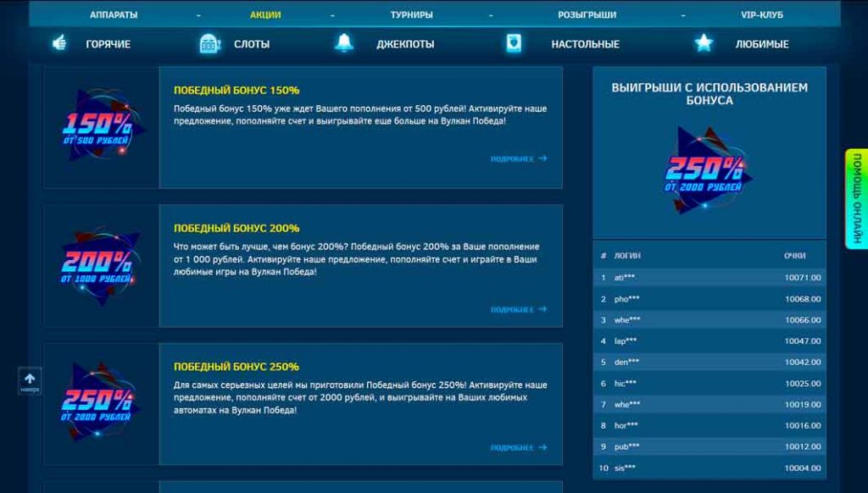This screenshot has height=493, width=868.
Task: Click the card icon beside Настольные
Action: coord(514,43)
